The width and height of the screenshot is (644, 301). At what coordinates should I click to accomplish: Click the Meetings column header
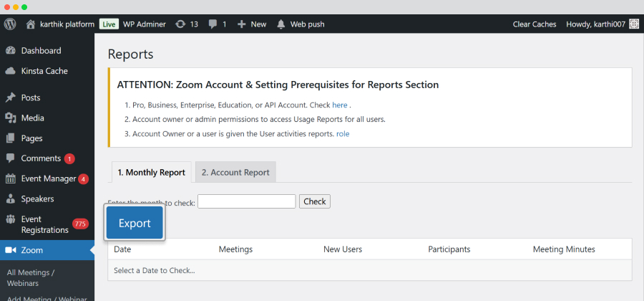(x=235, y=249)
